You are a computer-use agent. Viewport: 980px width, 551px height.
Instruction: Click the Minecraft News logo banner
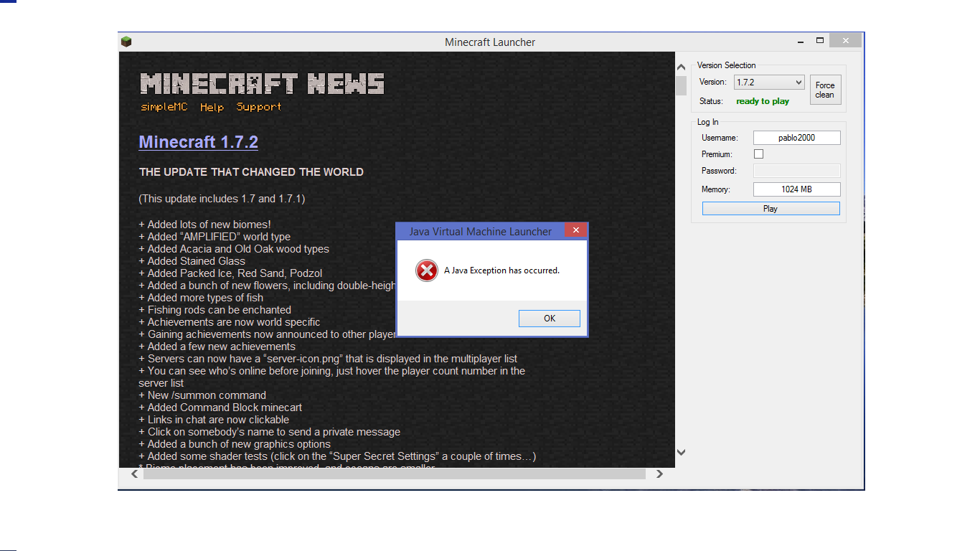[262, 84]
